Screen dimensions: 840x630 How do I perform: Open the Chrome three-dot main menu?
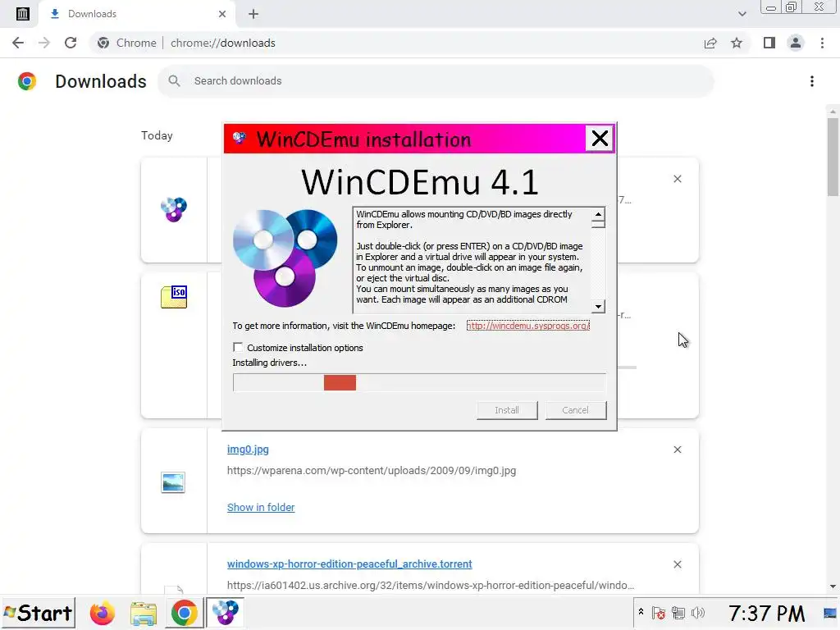click(822, 43)
